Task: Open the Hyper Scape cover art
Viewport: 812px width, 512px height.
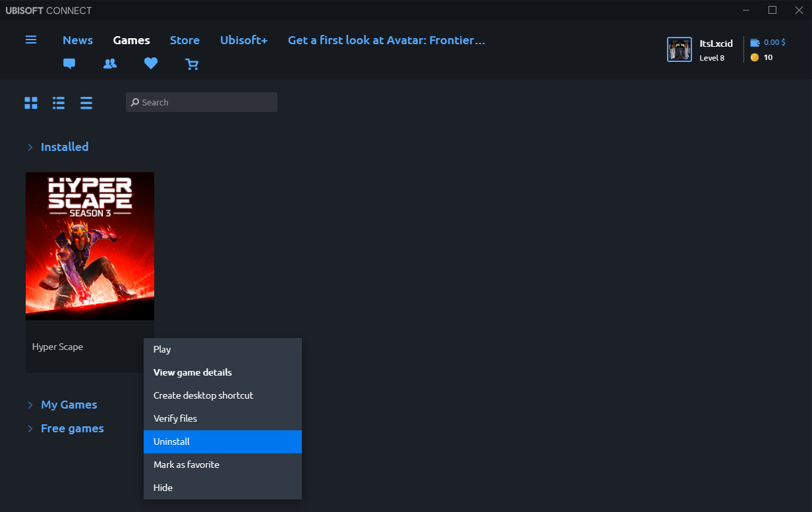Action: click(90, 246)
